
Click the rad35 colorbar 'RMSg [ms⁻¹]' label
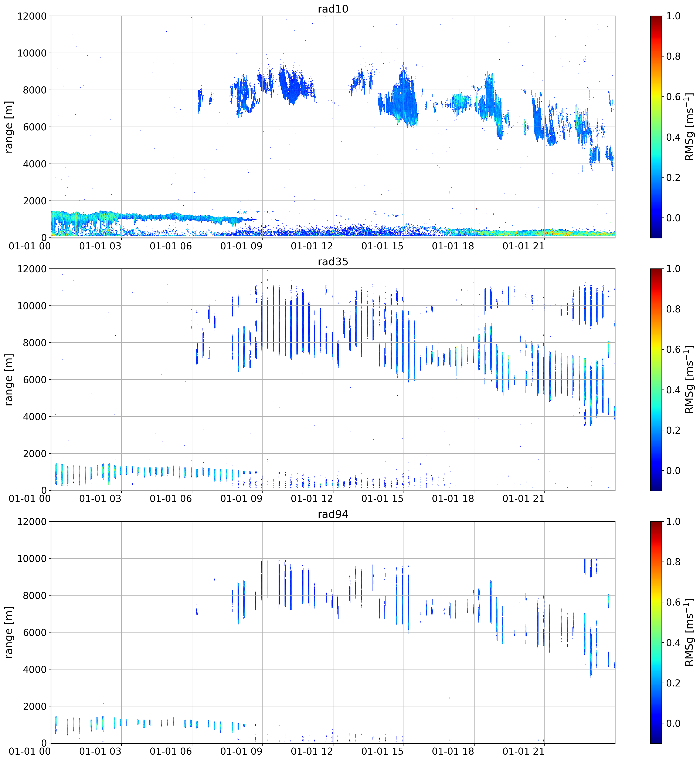[x=689, y=380]
